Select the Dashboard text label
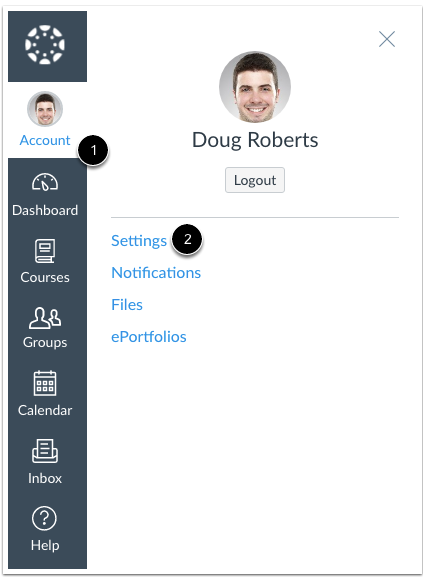This screenshot has width=423, height=578. tap(45, 210)
